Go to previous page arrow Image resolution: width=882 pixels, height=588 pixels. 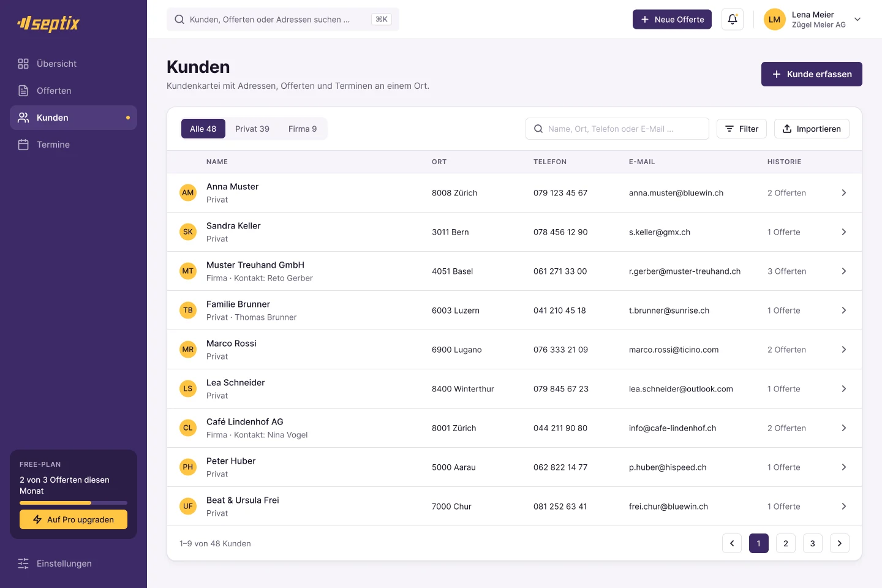[x=732, y=543]
